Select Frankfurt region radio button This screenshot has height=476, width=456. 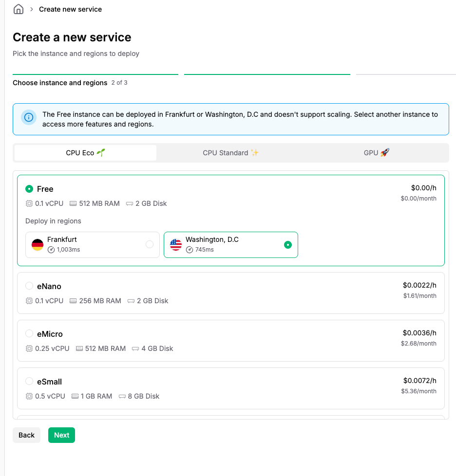point(150,244)
